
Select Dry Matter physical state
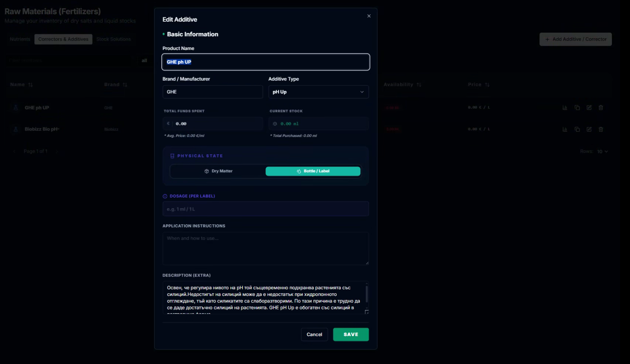coord(219,171)
